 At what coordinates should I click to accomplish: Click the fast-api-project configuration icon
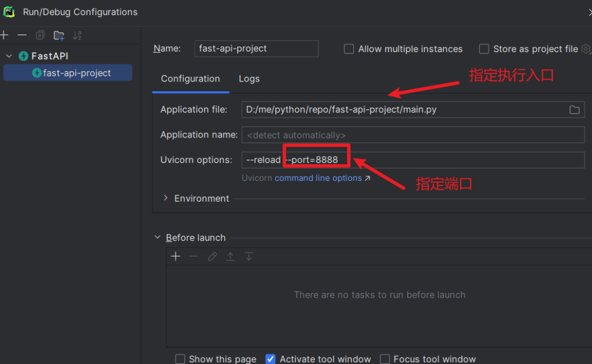(36, 72)
